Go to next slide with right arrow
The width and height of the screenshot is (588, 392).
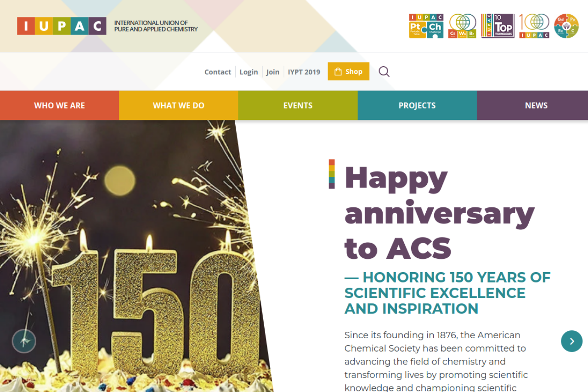(571, 341)
